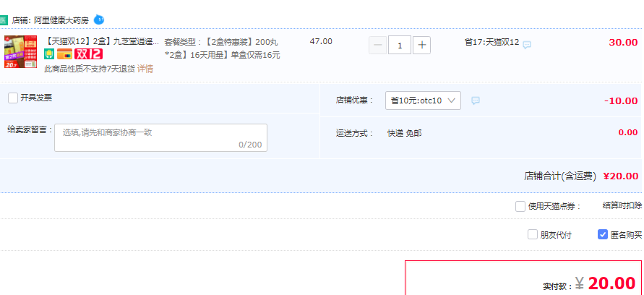Screen dimensions: 644x295
Task: Open the product thumbnail image
Action: coord(20,52)
